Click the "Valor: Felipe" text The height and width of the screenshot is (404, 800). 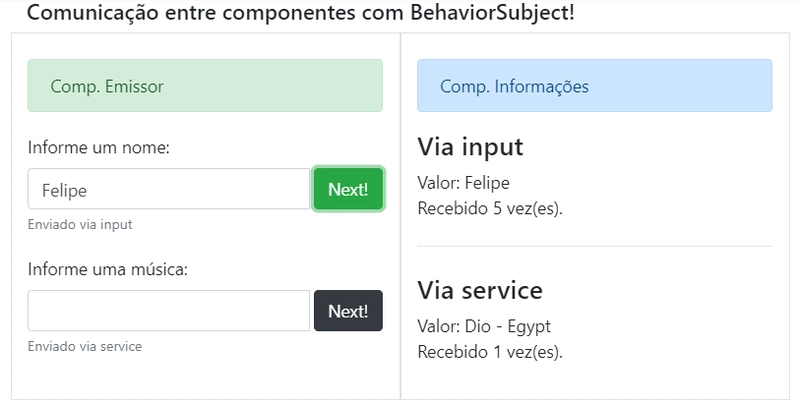click(463, 183)
